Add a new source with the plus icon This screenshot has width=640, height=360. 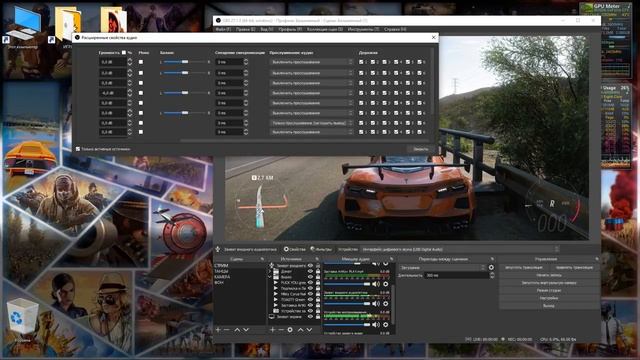pyautogui.click(x=272, y=329)
